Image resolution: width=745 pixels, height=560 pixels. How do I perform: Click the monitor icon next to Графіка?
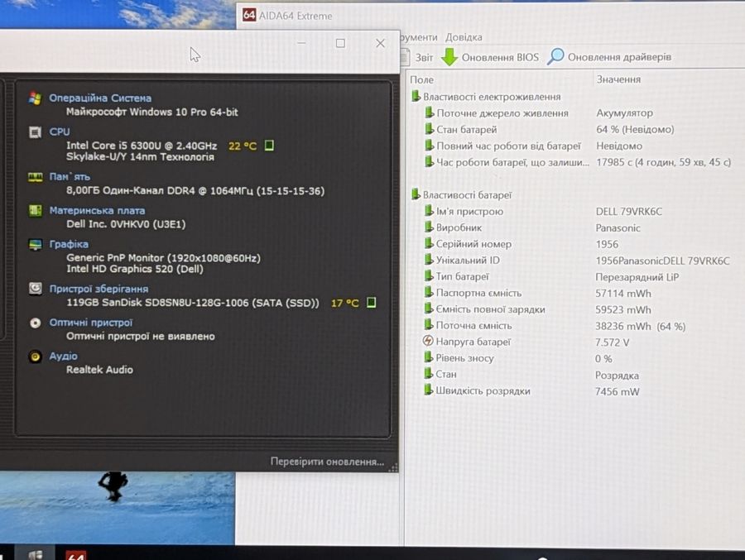(35, 245)
